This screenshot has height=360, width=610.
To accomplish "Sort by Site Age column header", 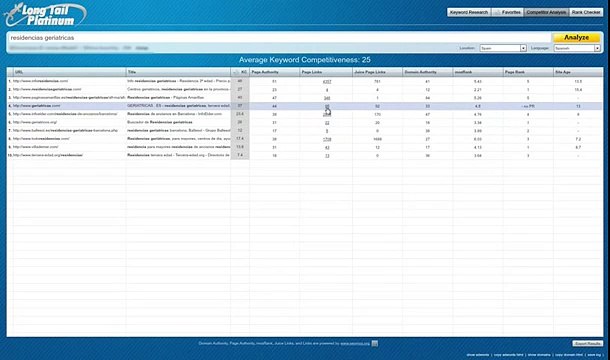I will [578, 72].
